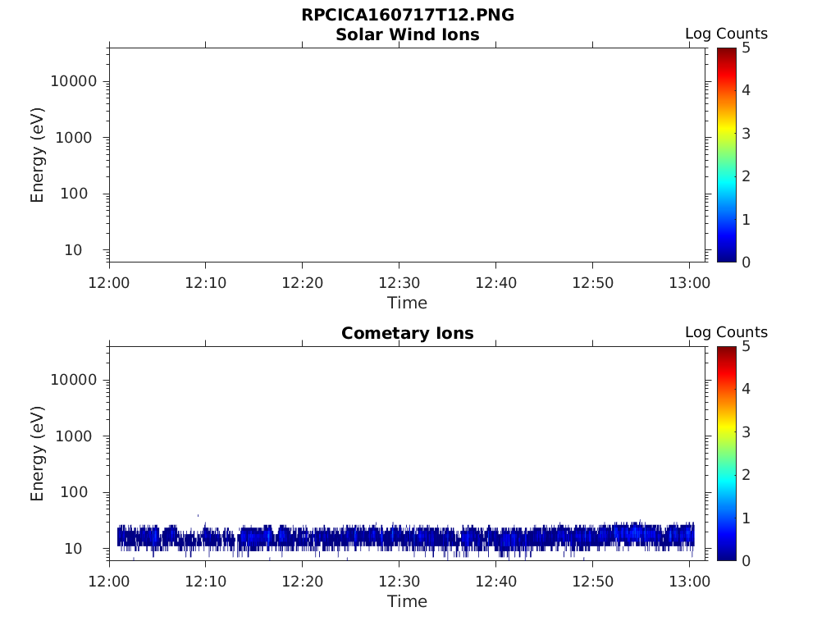Screen dimensions: 840x630
Task: Click colorbar value 0 beside Solar Wind plot
Action: pos(746,262)
